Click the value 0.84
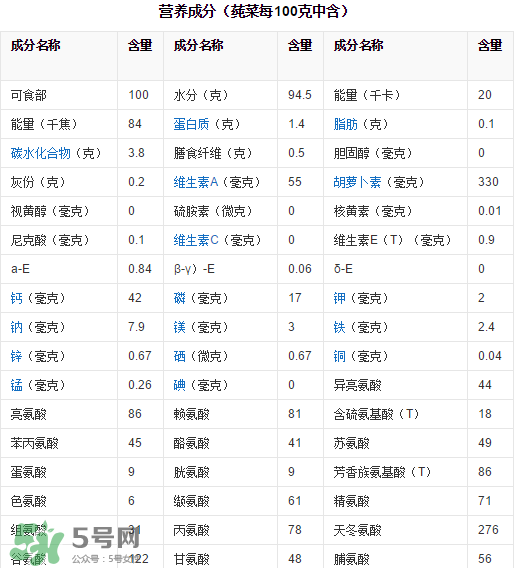Image resolution: width=518 pixels, height=568 pixels. click(x=140, y=269)
